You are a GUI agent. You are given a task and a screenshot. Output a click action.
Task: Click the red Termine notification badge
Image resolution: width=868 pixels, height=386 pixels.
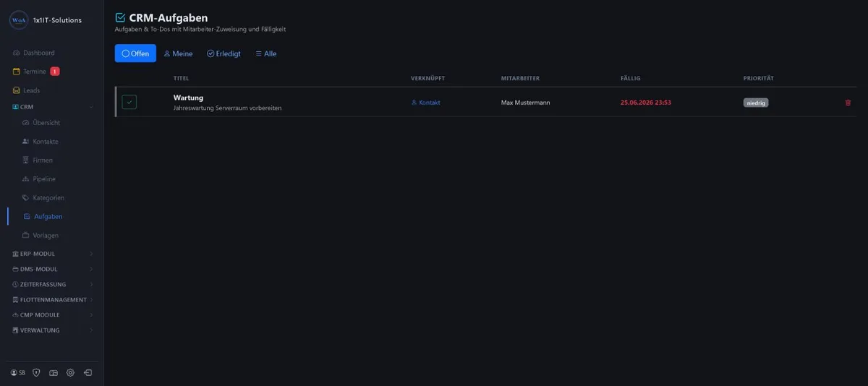click(55, 72)
